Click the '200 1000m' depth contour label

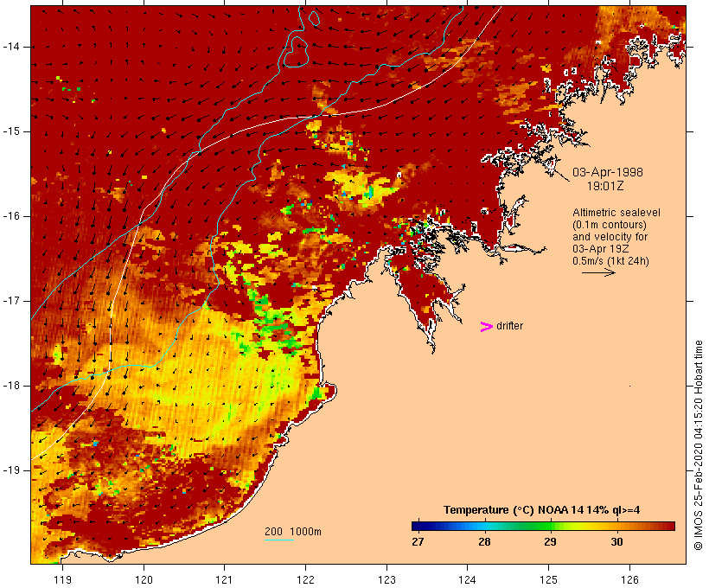point(293,532)
